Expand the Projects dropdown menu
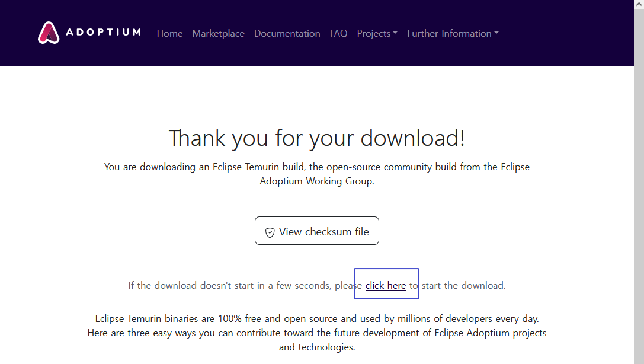 pos(377,33)
